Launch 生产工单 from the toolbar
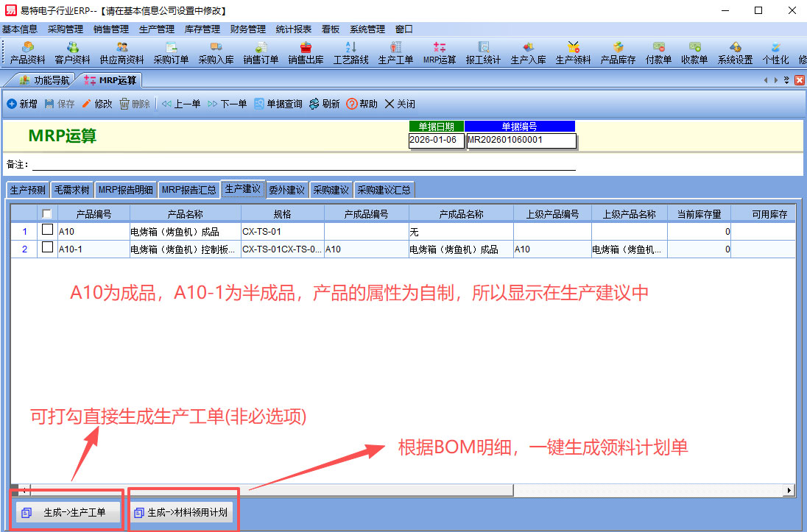807x532 pixels. click(395, 53)
